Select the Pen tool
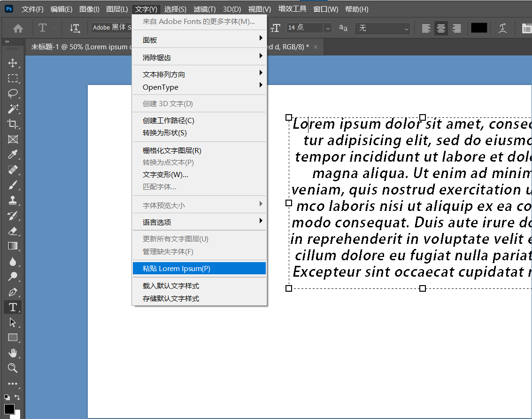 pyautogui.click(x=13, y=292)
